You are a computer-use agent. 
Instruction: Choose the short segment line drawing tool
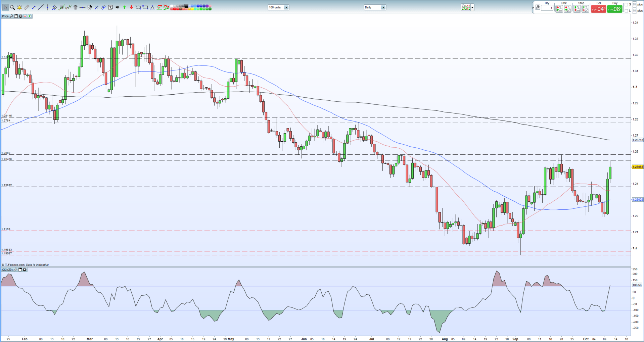click(34, 7)
